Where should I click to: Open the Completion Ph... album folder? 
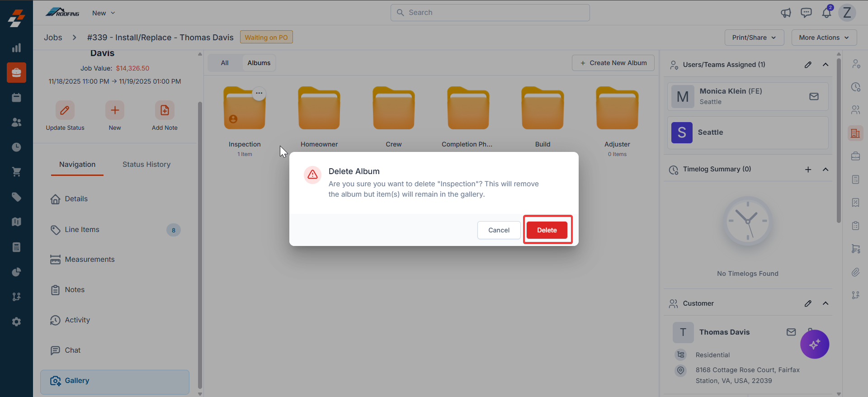(x=468, y=108)
